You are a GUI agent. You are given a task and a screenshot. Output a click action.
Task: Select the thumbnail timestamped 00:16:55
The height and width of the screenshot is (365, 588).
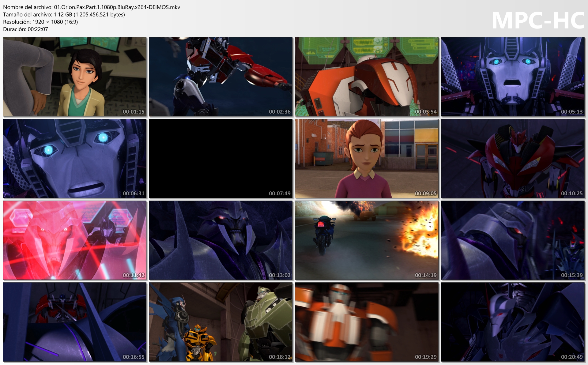click(75, 322)
